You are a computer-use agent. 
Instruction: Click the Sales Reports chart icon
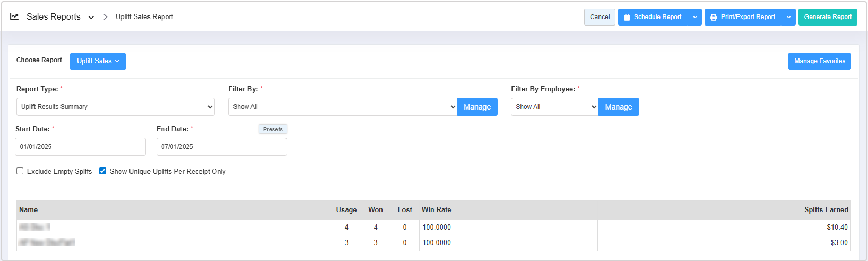click(14, 16)
